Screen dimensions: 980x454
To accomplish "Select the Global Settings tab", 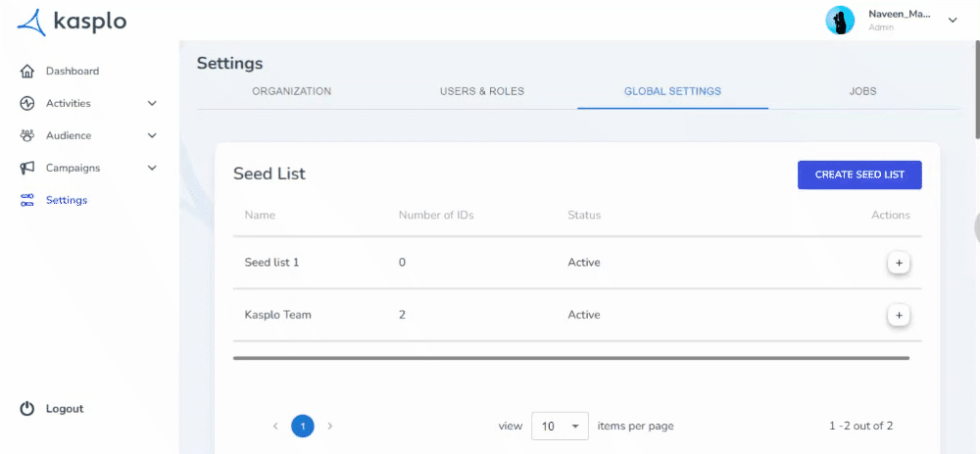I will (672, 92).
